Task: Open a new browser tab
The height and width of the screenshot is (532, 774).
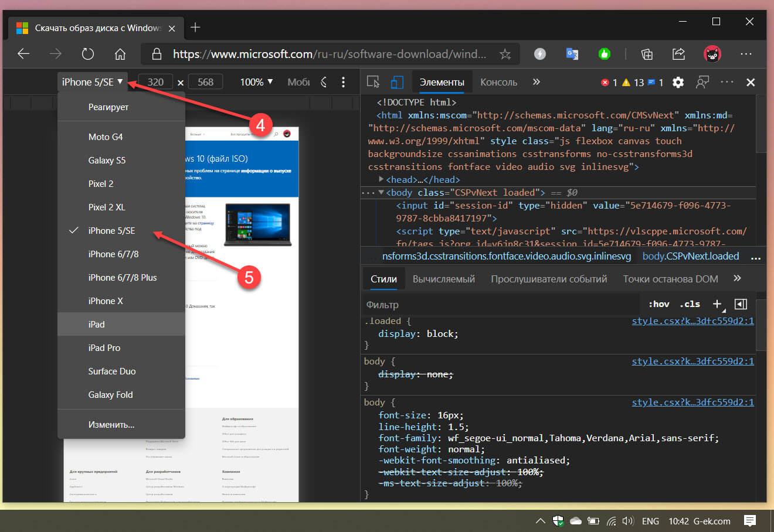Action: point(195,28)
